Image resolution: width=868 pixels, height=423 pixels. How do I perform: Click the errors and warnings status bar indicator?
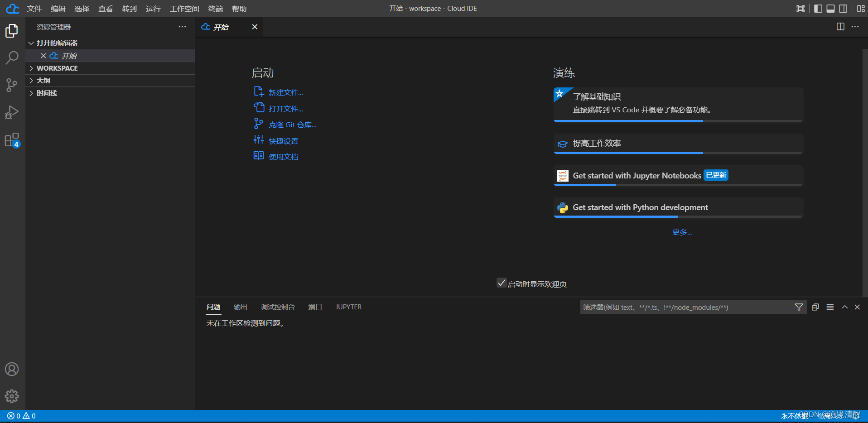click(21, 416)
